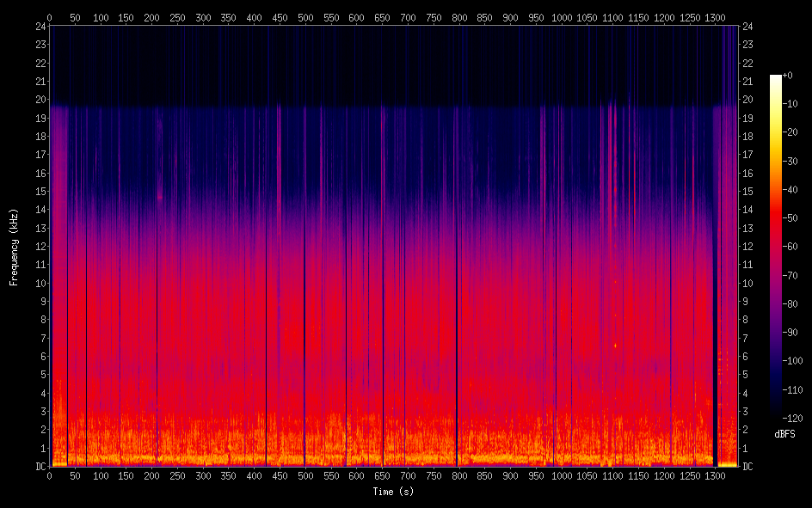Image resolution: width=812 pixels, height=508 pixels.
Task: Select the -30 level on the color scale
Action: coord(790,162)
